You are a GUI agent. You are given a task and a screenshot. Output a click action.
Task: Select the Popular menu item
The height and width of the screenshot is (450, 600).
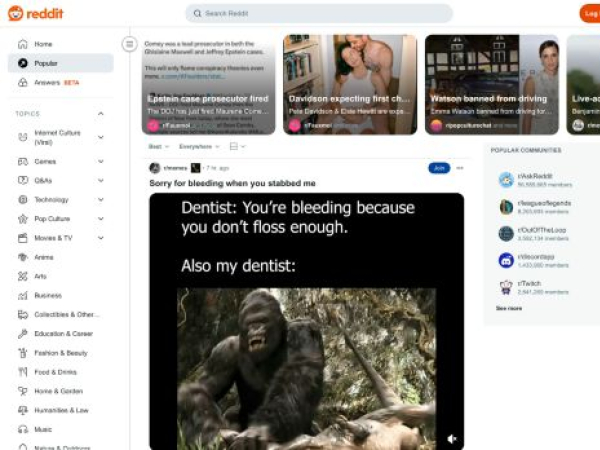(x=60, y=63)
